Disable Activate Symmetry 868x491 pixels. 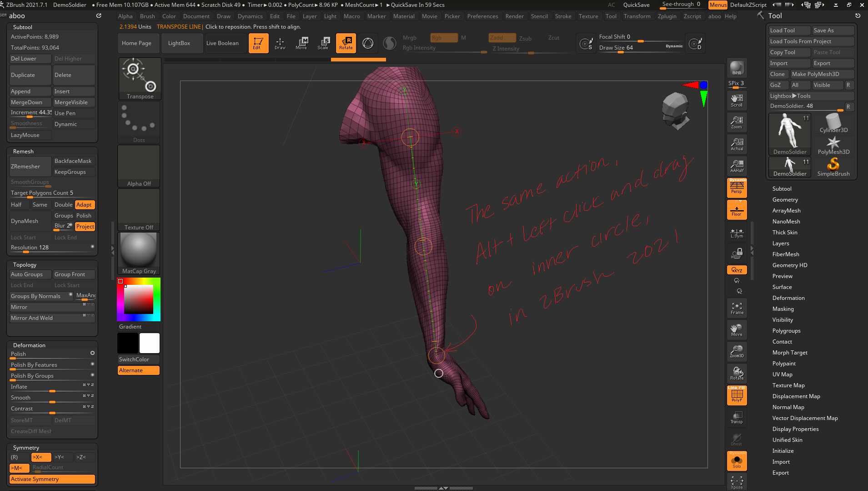point(52,479)
